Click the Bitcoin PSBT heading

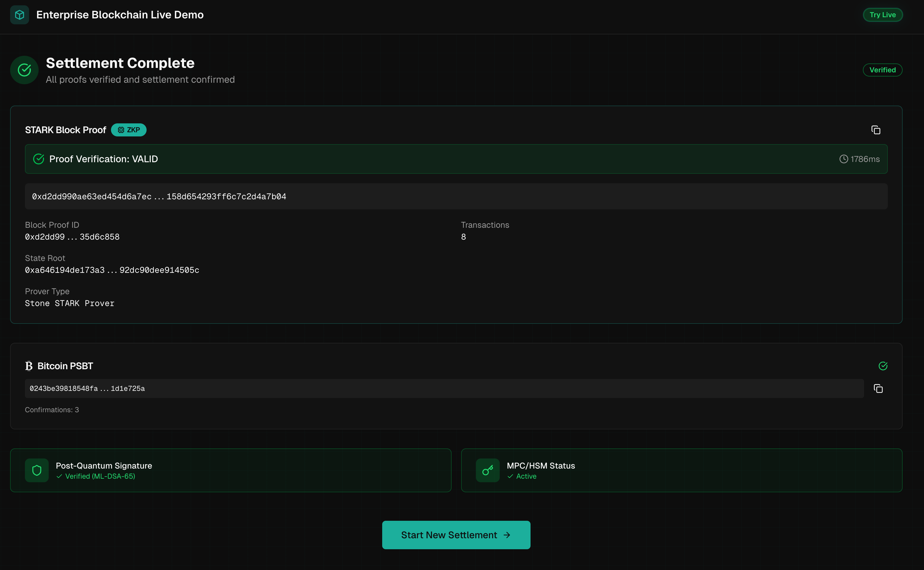point(65,366)
